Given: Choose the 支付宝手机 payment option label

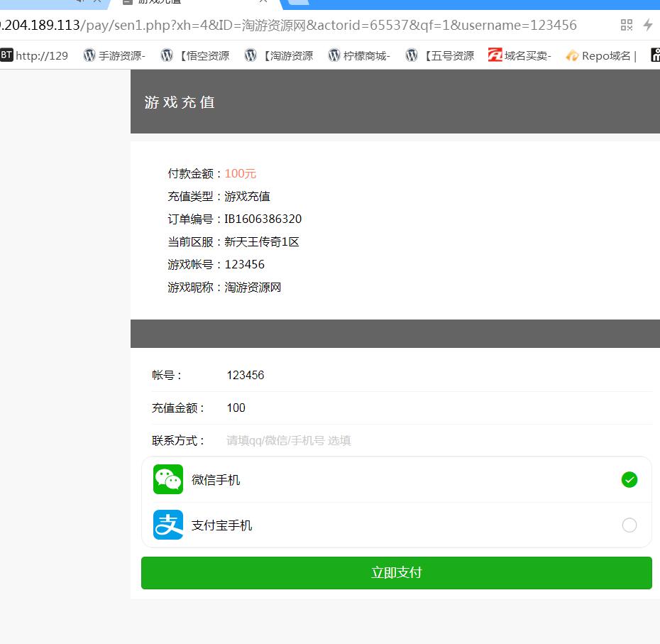Looking at the screenshot, I should click(x=221, y=525).
